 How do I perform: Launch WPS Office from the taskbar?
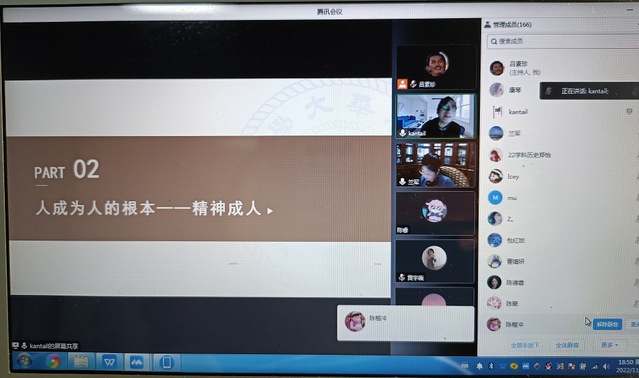pos(109,362)
